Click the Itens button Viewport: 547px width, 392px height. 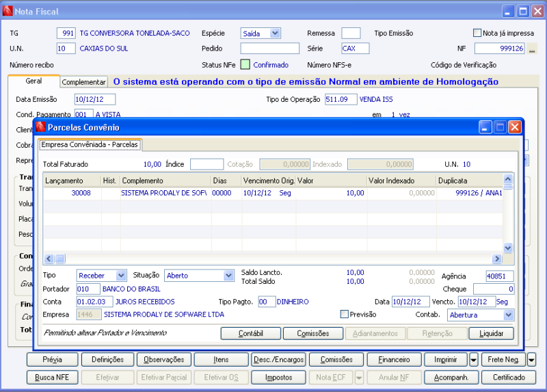tap(221, 359)
